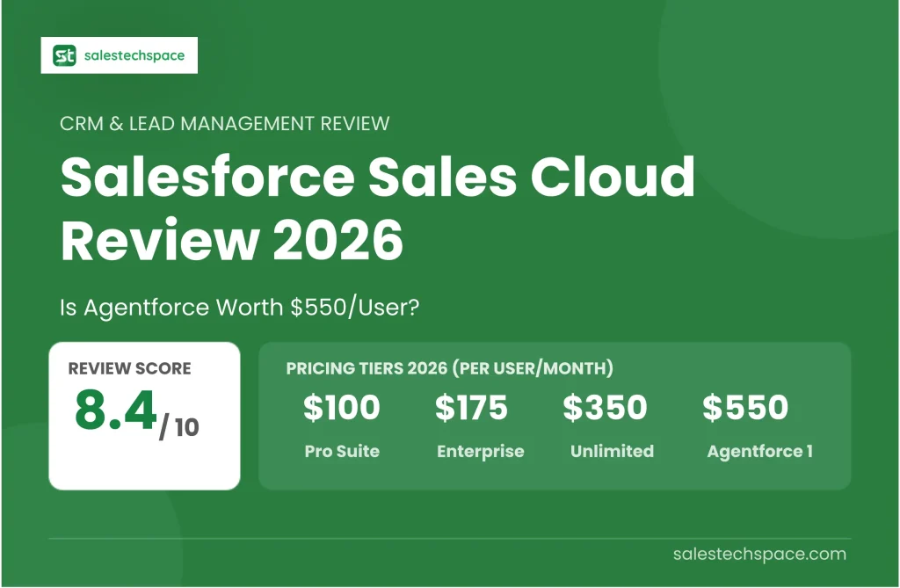This screenshot has height=588, width=900.
Task: Click the $100 price
Action: click(x=342, y=407)
